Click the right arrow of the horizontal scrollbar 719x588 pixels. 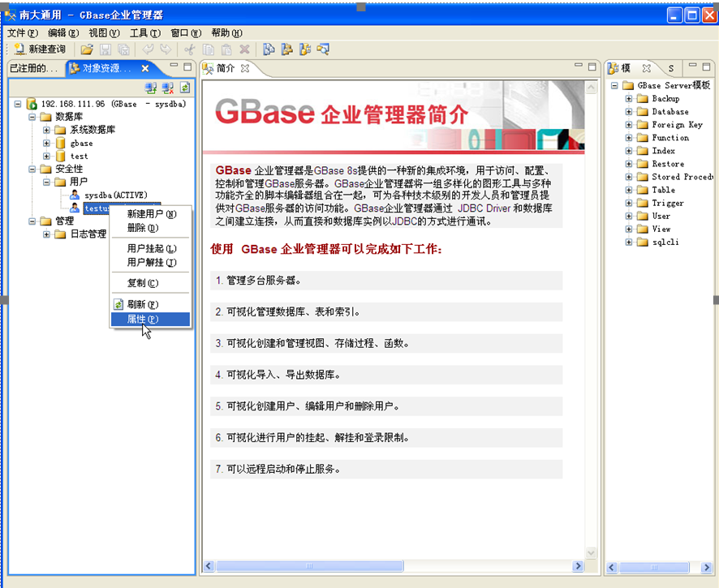pyautogui.click(x=578, y=566)
